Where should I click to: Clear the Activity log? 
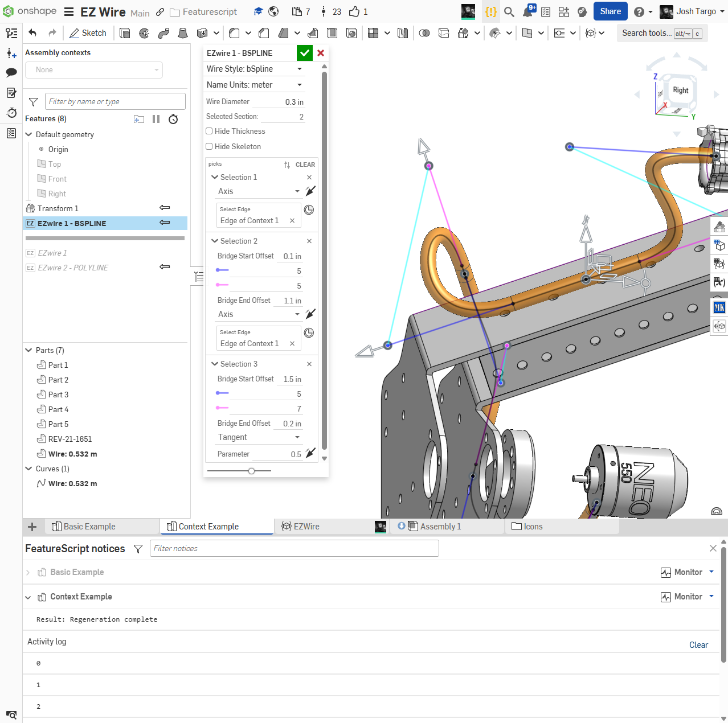click(698, 645)
